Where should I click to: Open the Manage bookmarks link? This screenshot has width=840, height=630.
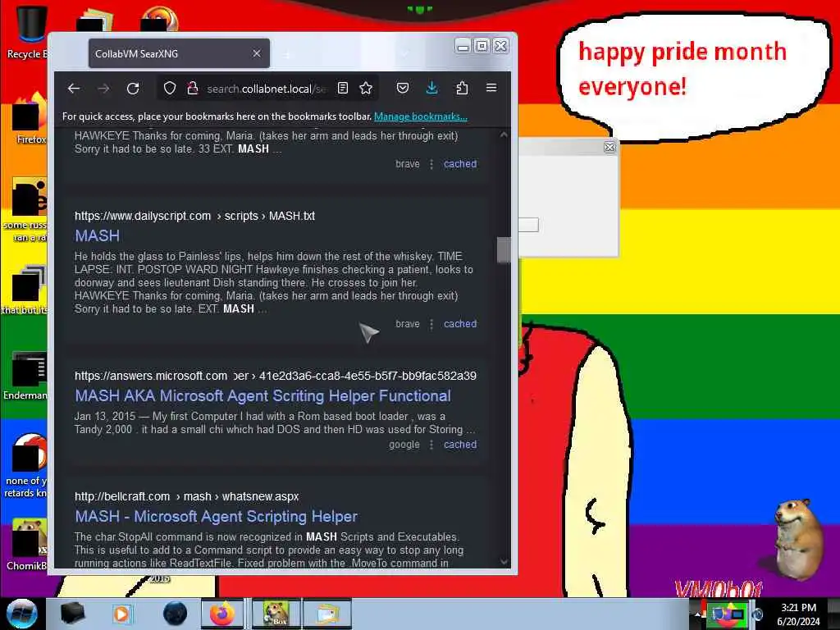pyautogui.click(x=421, y=116)
